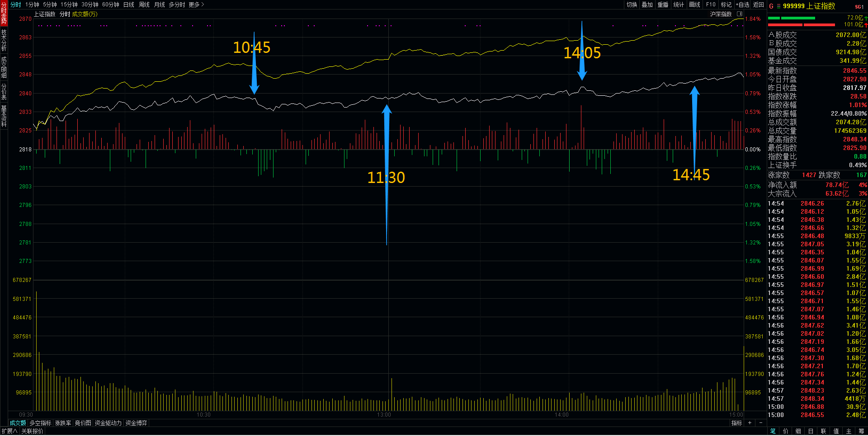Activate the 画线 drawing tool
Image resolution: width=868 pixels, height=436 pixels.
695,5
